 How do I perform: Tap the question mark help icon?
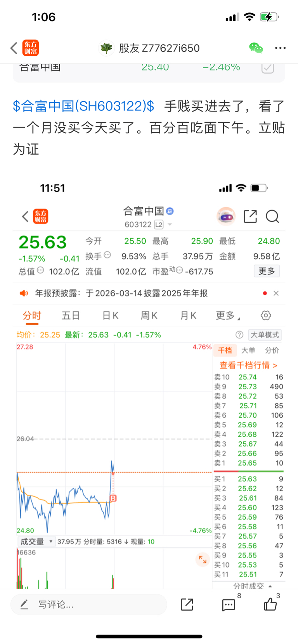coord(239,335)
